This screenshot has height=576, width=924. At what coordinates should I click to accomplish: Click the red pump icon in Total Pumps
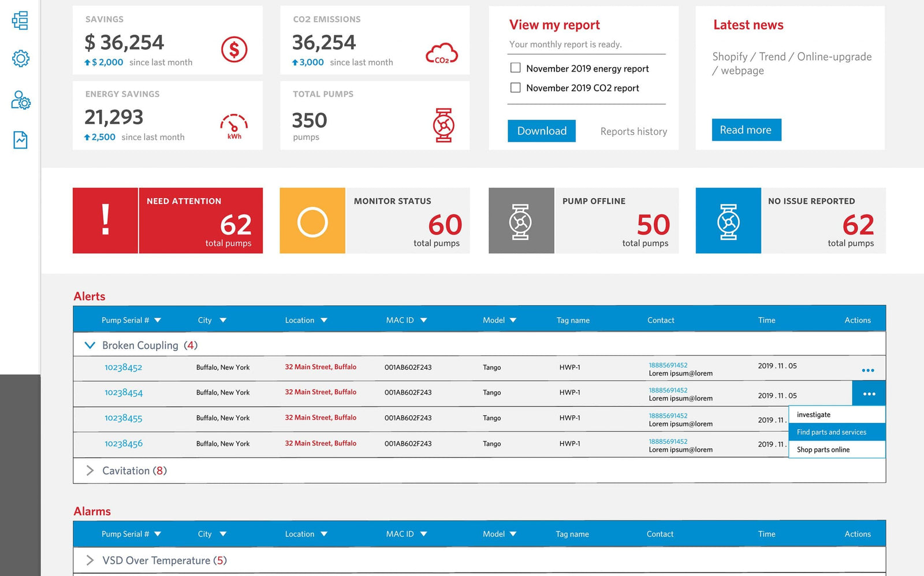point(444,125)
